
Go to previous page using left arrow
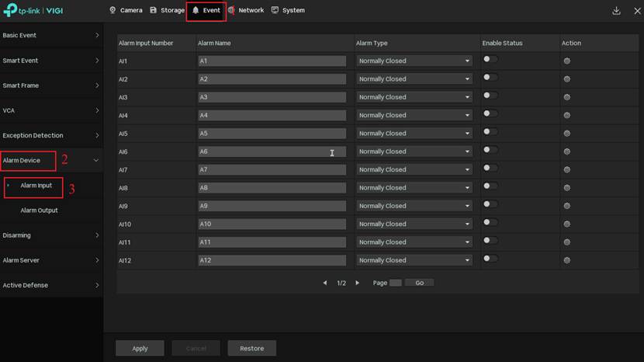(x=325, y=283)
